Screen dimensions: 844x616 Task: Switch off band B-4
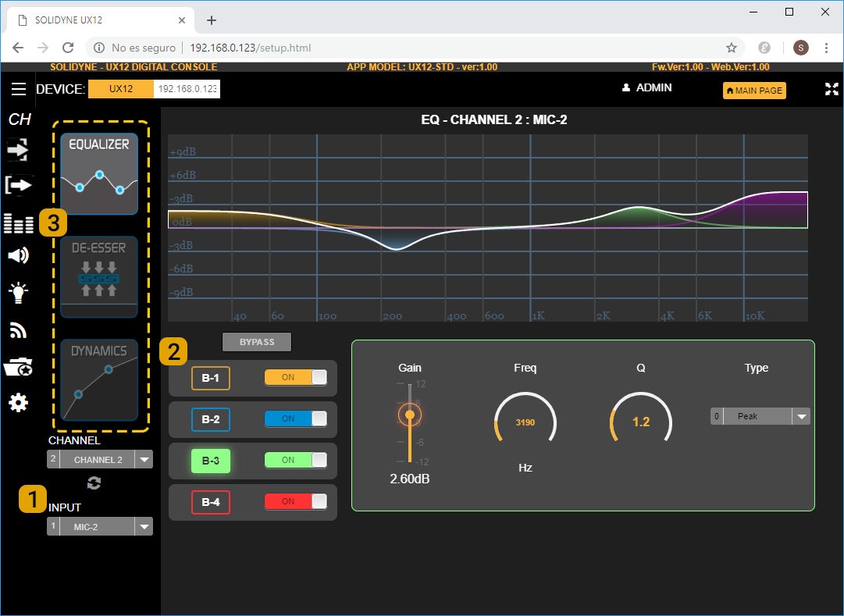click(295, 502)
